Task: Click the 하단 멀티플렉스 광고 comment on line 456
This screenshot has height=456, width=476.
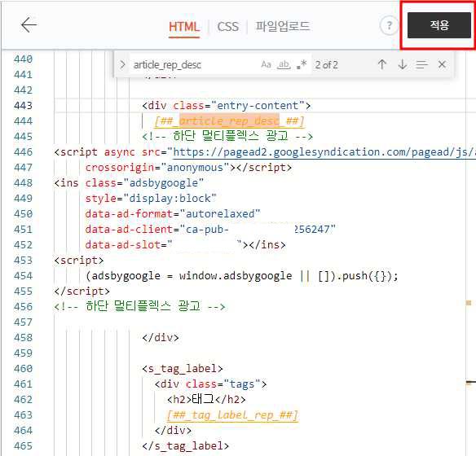Action: 139,306
